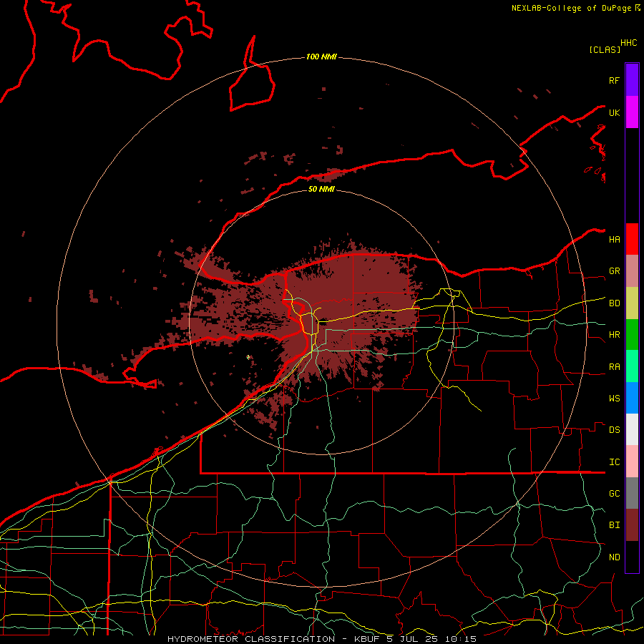Click the 'HHC' product code text
The height and width of the screenshot is (644, 644).
628,43
